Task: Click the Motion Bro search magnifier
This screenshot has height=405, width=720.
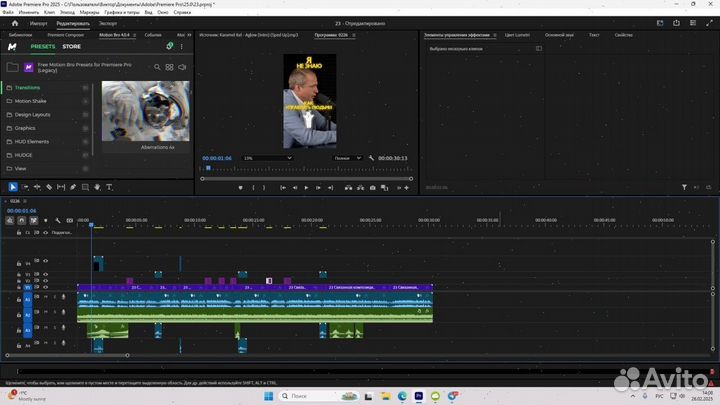Action: (157, 67)
